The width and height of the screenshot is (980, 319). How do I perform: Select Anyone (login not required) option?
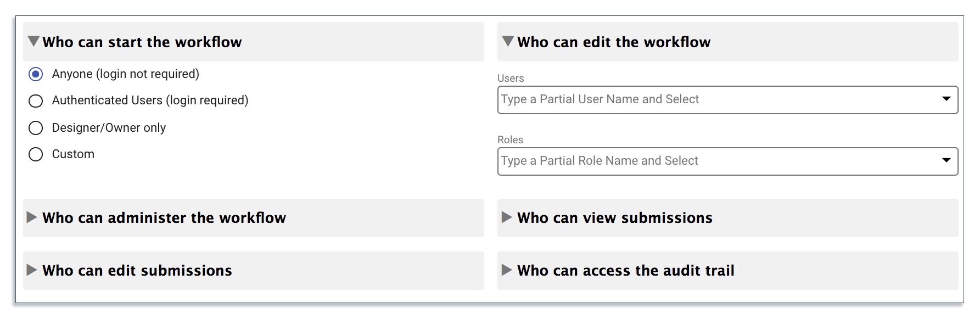36,74
